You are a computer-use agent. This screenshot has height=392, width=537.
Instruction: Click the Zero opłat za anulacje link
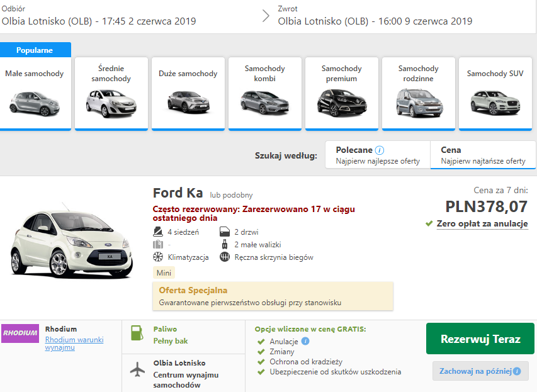click(x=482, y=223)
